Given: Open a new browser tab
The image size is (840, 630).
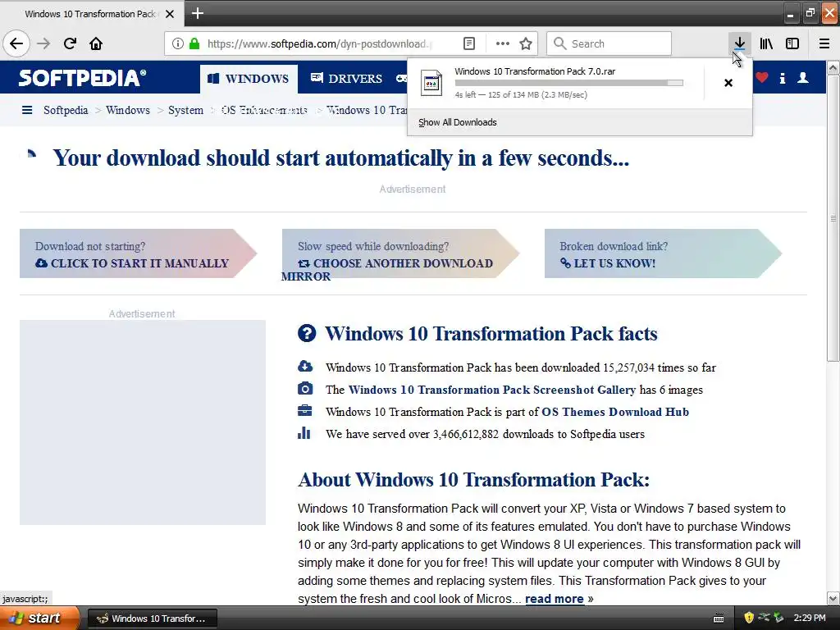Looking at the screenshot, I should pyautogui.click(x=197, y=13).
